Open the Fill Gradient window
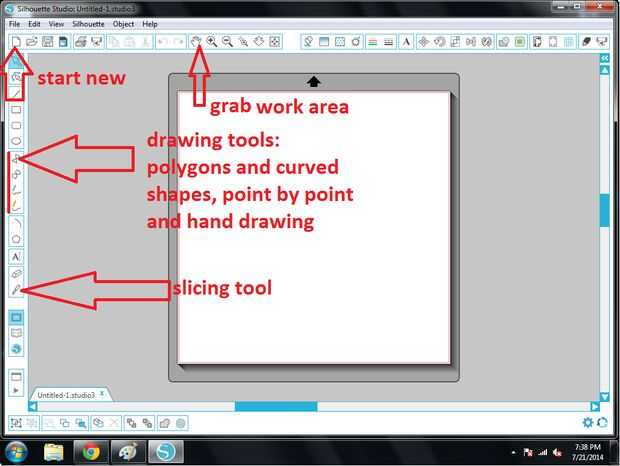620x466 pixels. 324,42
